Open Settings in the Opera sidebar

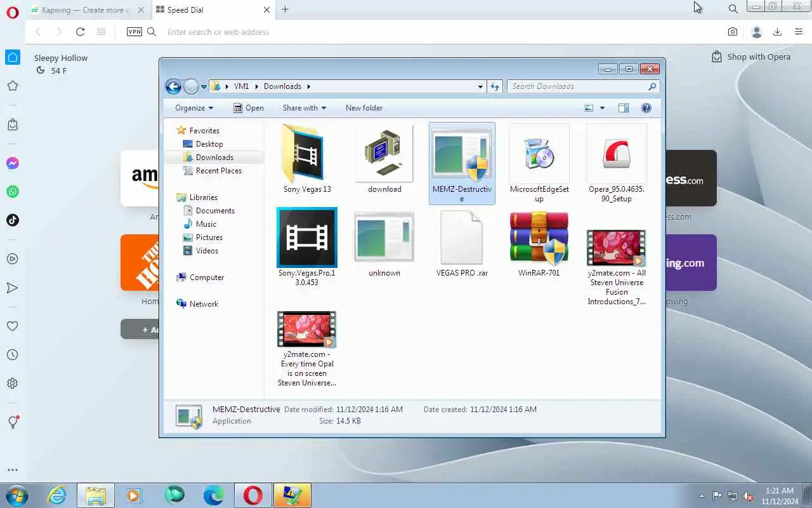12,384
